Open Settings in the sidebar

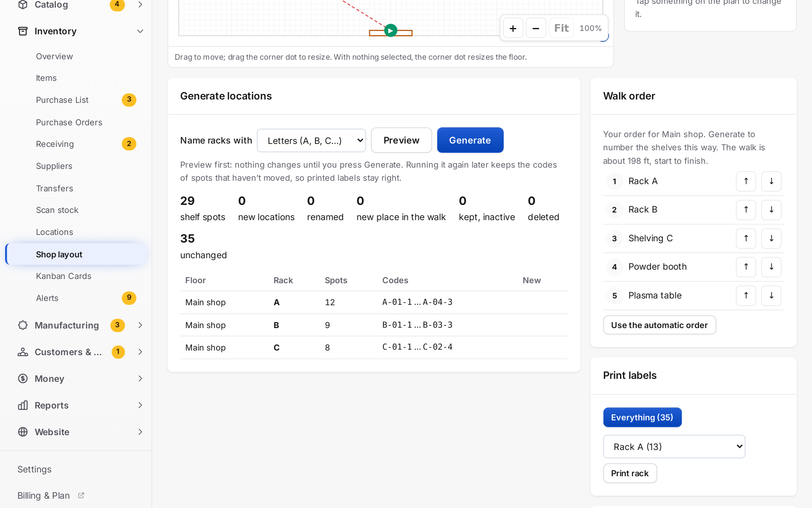(34, 469)
